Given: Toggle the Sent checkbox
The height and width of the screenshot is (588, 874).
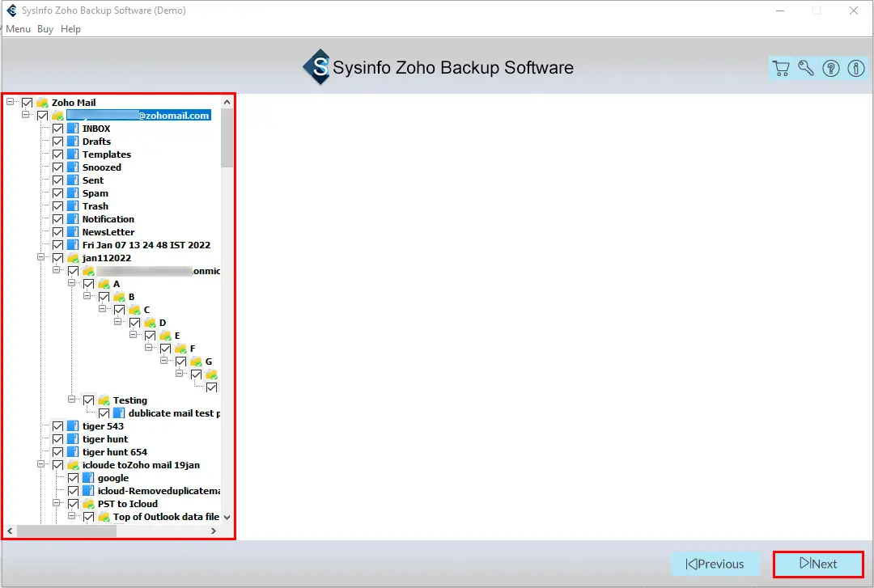Looking at the screenshot, I should (x=57, y=180).
